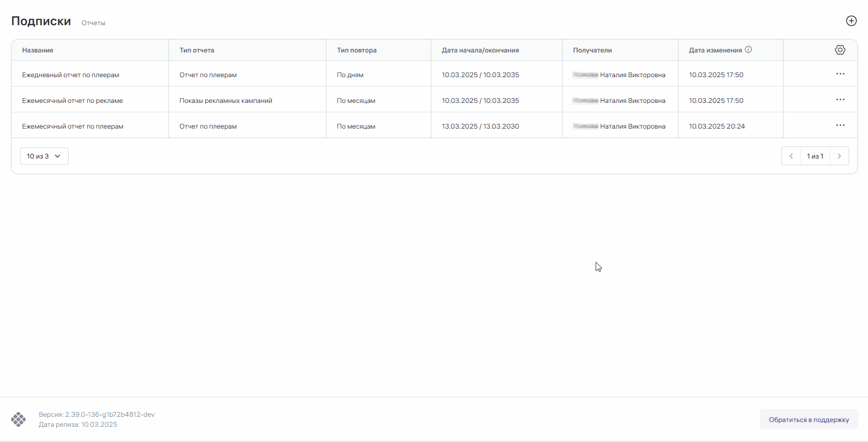Open table settings gear icon

(840, 50)
